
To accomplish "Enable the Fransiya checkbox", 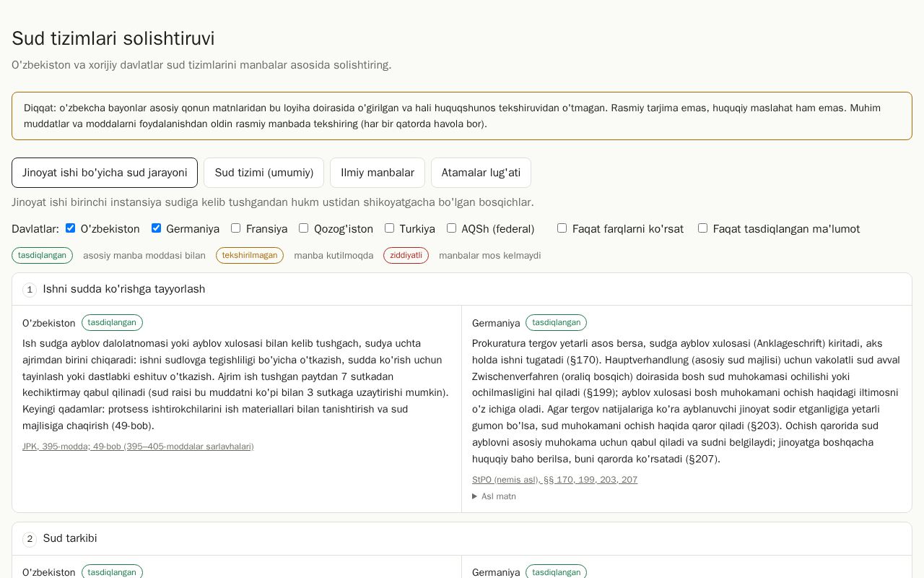I will click(x=235, y=228).
